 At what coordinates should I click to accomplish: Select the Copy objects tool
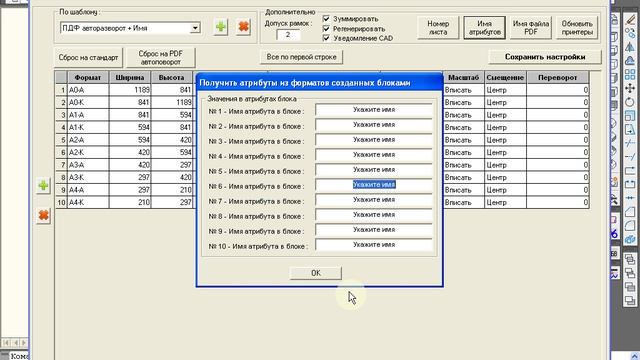[x=630, y=33]
